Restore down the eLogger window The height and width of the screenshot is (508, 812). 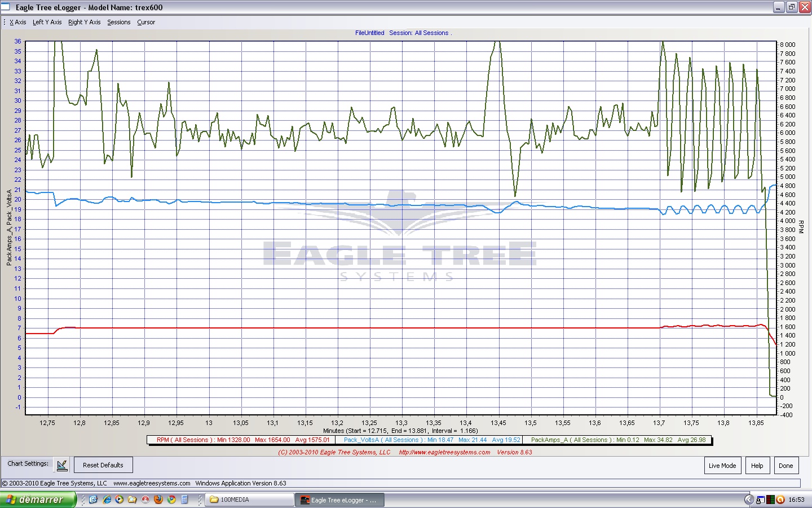(x=791, y=7)
